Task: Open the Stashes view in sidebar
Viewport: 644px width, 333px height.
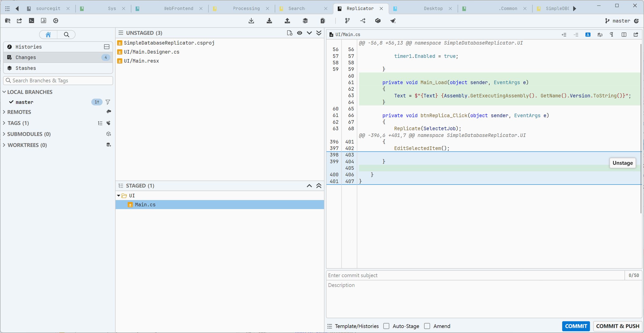Action: coord(26,68)
